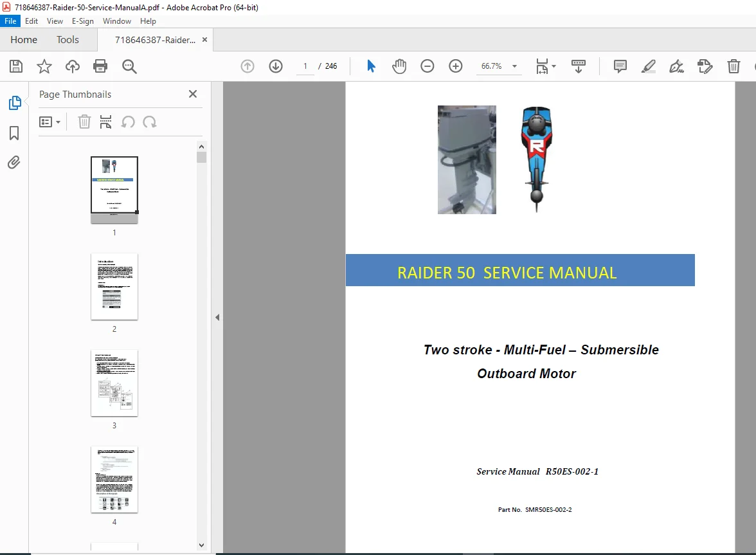Viewport: 756px width, 555px height.
Task: Zoom in with the plus icon
Action: coord(456,66)
